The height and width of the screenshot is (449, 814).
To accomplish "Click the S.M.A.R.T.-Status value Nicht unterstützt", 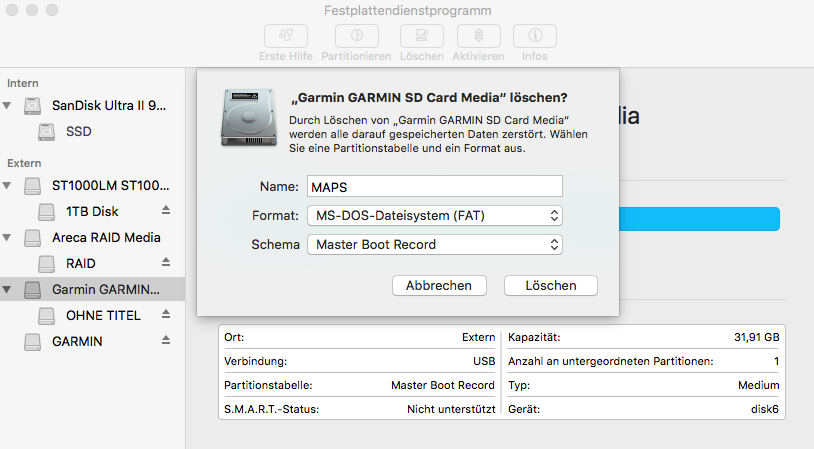I will point(451,409).
